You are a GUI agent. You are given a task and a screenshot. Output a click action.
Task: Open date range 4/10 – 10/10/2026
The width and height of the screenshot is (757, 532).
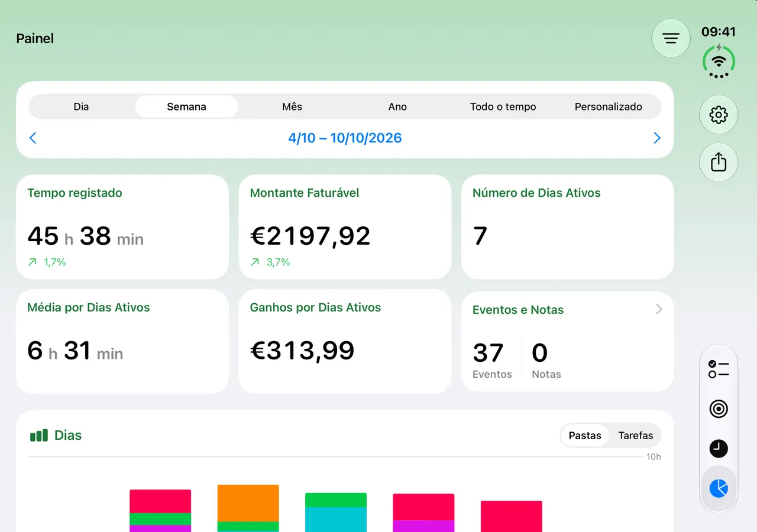(x=345, y=138)
